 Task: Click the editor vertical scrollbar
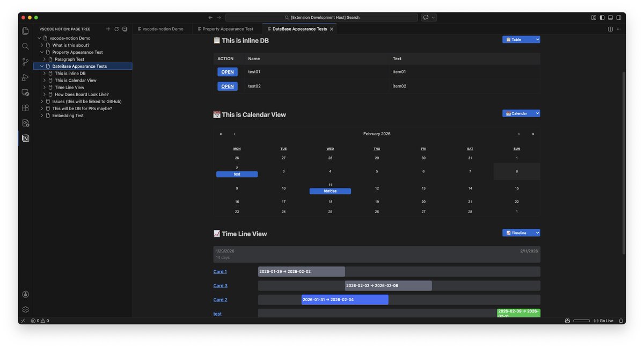623,163
